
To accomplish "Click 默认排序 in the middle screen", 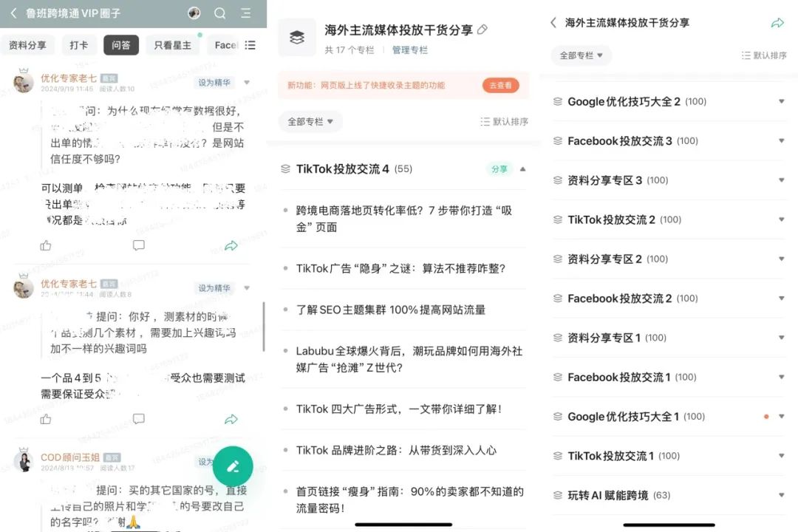I will pyautogui.click(x=505, y=122).
